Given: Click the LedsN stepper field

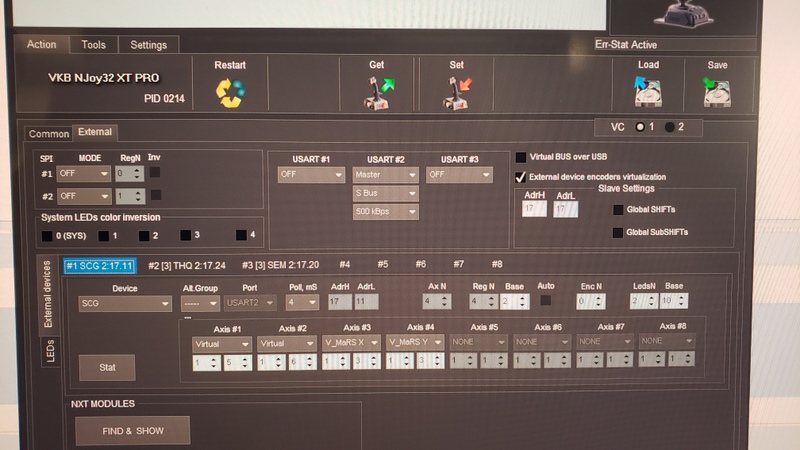Looking at the screenshot, I should coord(644,301).
